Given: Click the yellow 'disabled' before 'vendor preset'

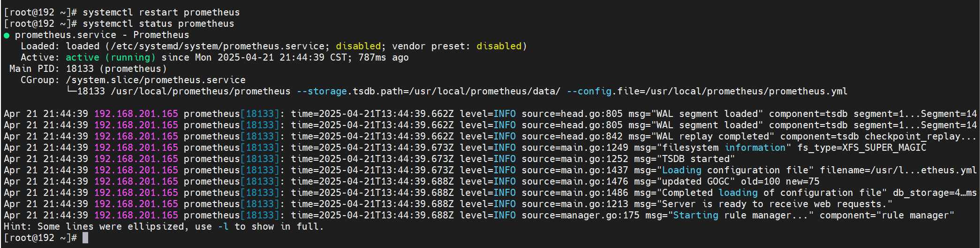Looking at the screenshot, I should pos(358,46).
